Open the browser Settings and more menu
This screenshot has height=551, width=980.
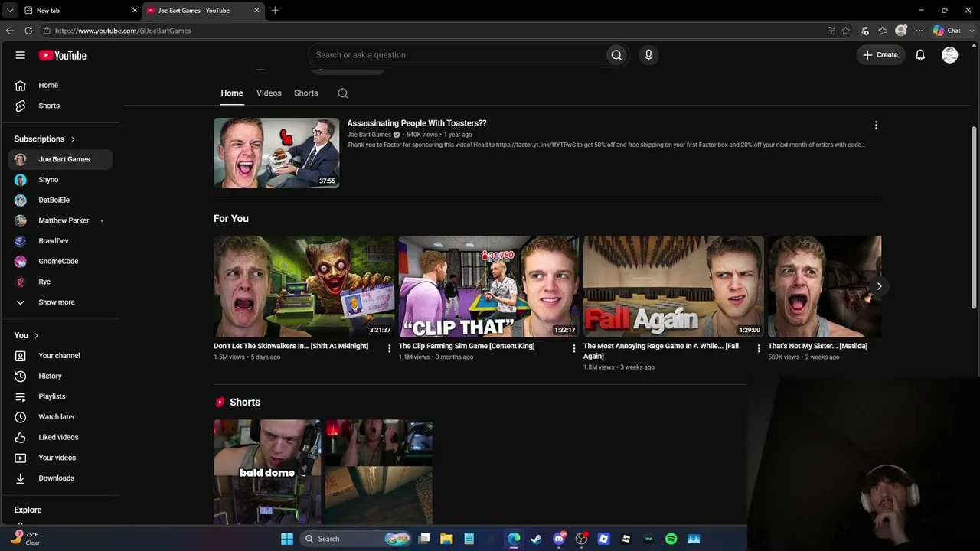tap(920, 31)
